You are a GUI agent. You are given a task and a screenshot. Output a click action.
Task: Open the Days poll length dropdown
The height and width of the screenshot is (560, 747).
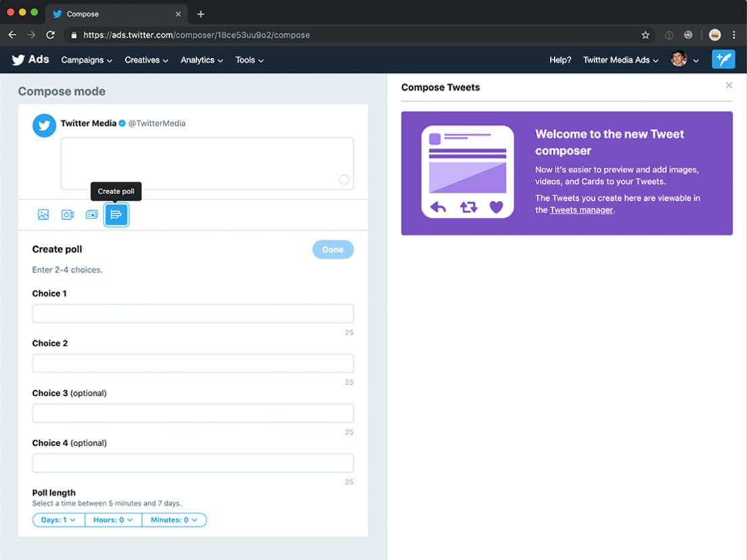pyautogui.click(x=58, y=519)
